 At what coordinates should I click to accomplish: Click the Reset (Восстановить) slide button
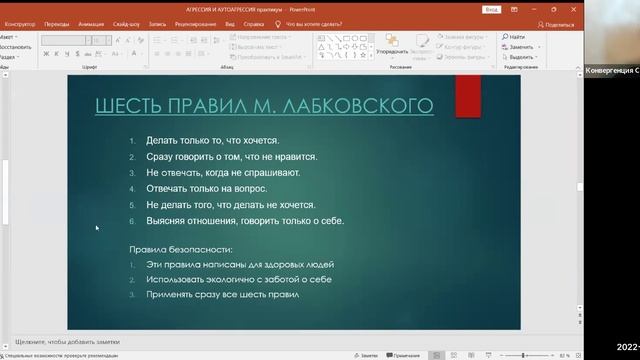16,47
